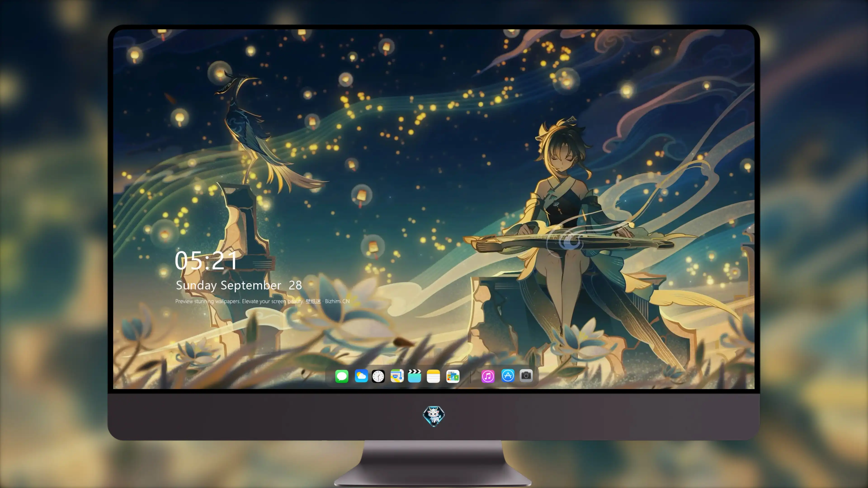The image size is (868, 488).
Task: Click the dragon mascot logo on the monitor chin
Action: 434,416
